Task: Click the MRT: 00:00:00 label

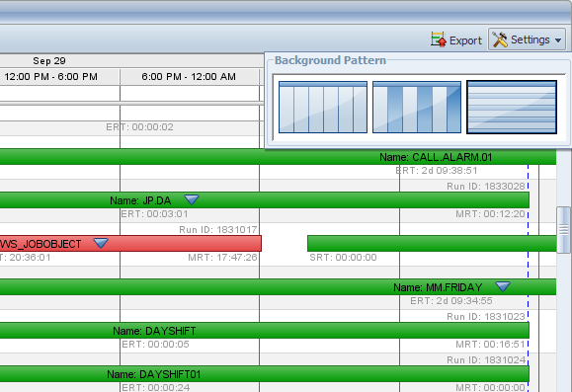Action: tap(490, 387)
